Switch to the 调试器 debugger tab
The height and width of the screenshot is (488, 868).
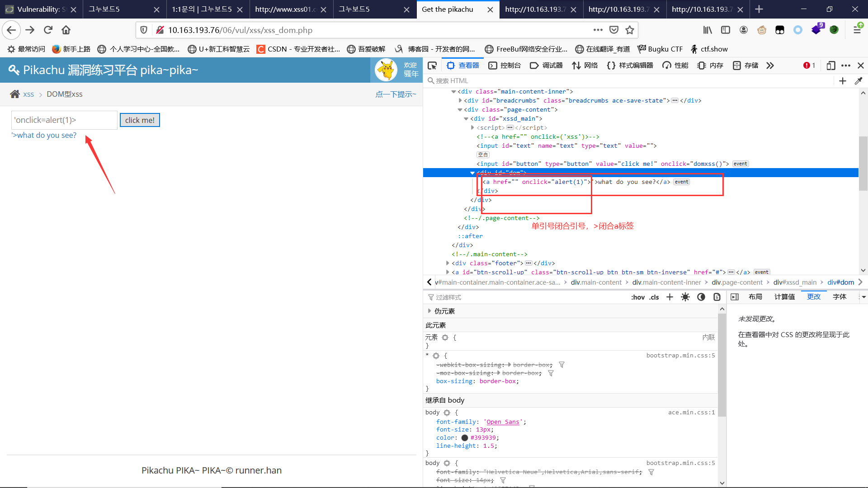click(546, 66)
